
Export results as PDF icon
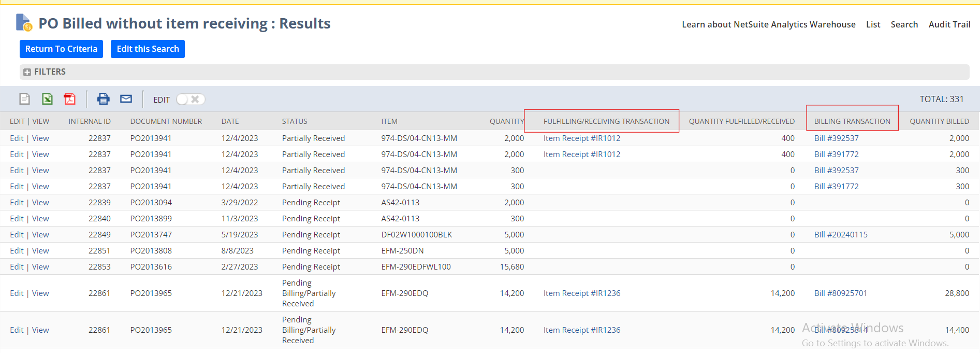[x=69, y=99]
